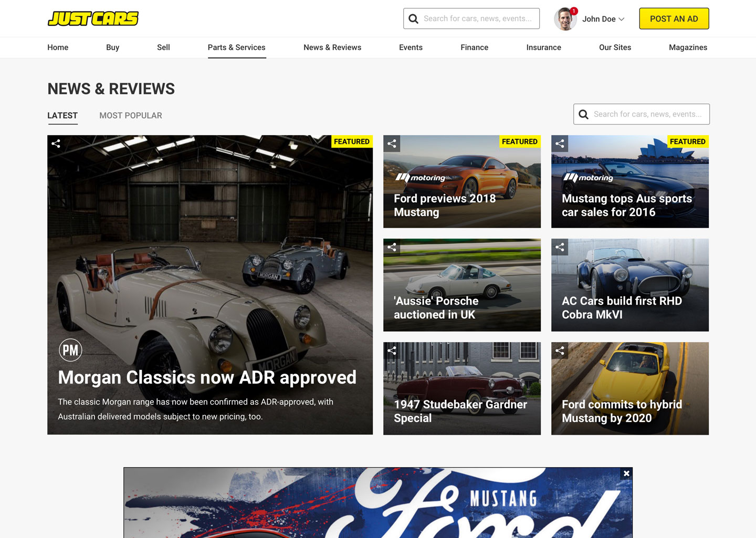The height and width of the screenshot is (538, 756).
Task: Open the Our Sites menu item
Action: (615, 47)
